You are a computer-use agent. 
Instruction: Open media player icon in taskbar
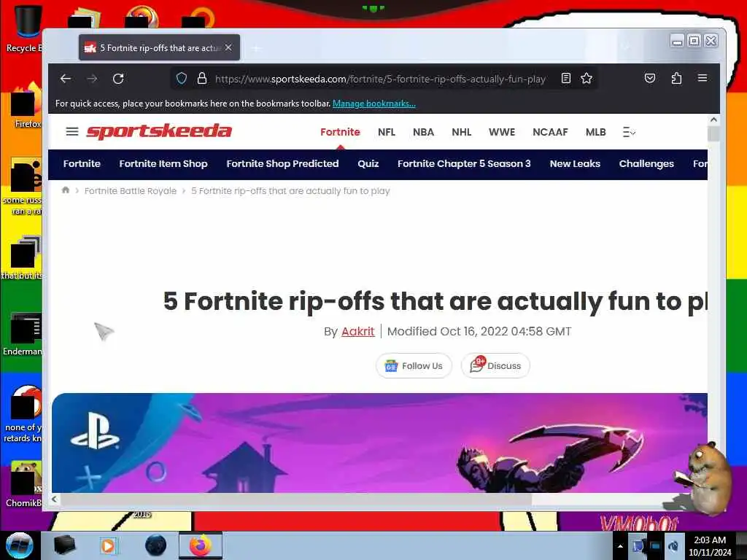point(108,545)
